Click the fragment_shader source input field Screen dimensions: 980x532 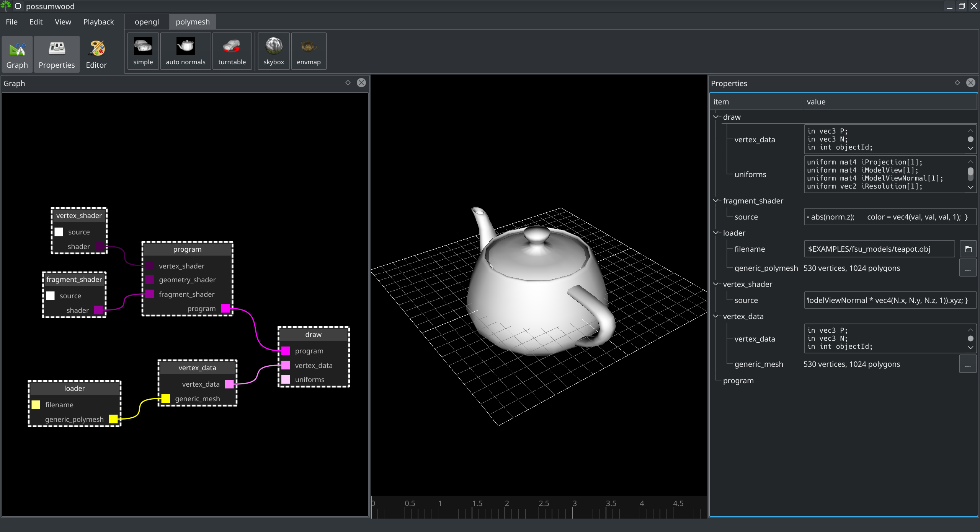pyautogui.click(x=886, y=216)
